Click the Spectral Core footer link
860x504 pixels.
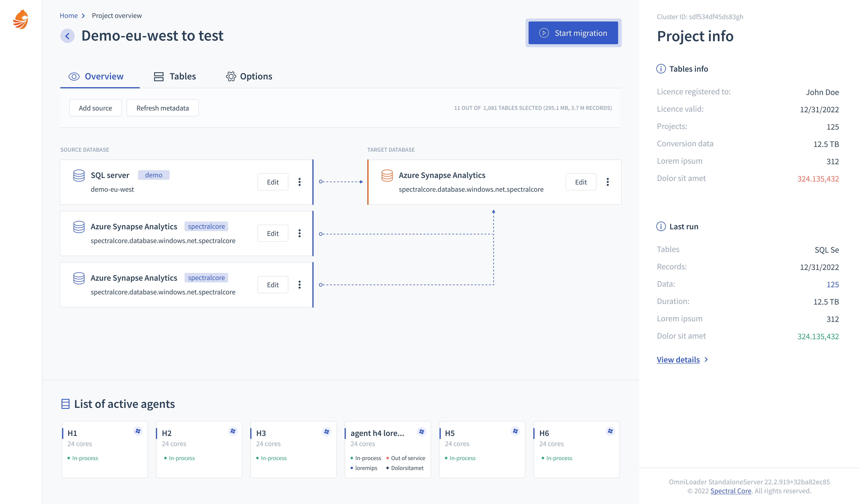(731, 491)
